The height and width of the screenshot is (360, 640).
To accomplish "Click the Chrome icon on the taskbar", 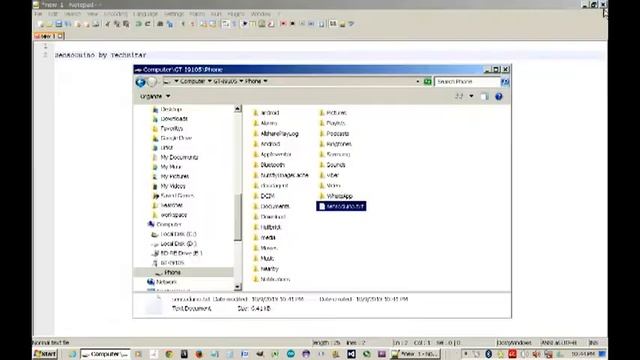I will click(169, 354).
